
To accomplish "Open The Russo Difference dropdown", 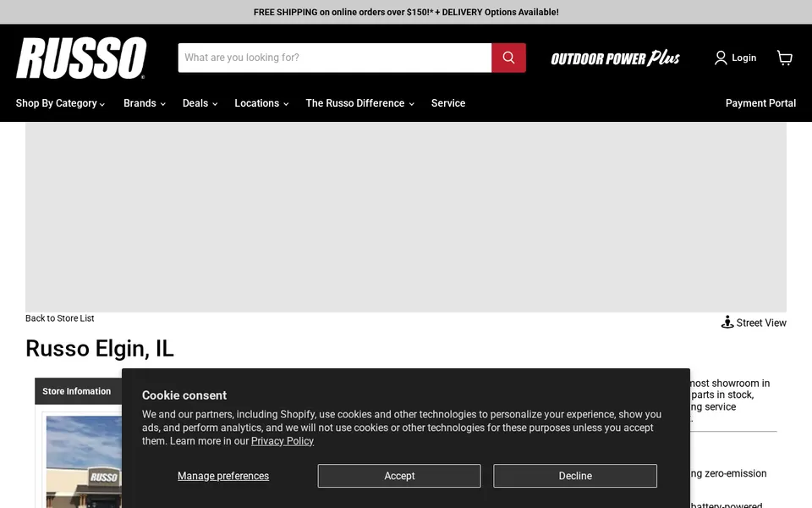I will click(360, 103).
